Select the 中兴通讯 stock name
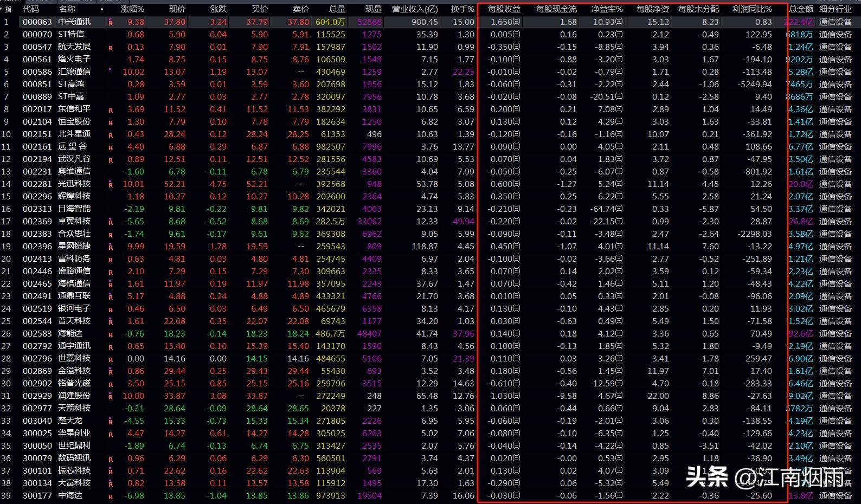This screenshot has height=504, width=861. pos(74,22)
